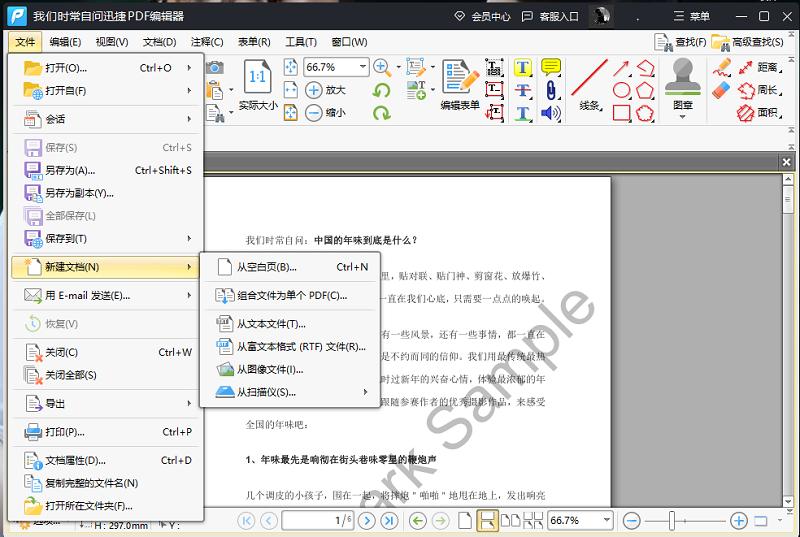Select the red rectangle shape tool
800x537 pixels.
(x=621, y=113)
